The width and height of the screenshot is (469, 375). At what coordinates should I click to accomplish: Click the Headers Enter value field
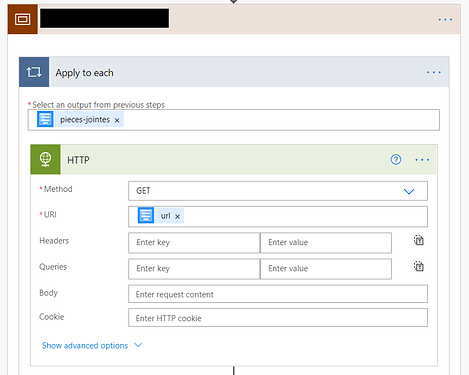click(326, 243)
